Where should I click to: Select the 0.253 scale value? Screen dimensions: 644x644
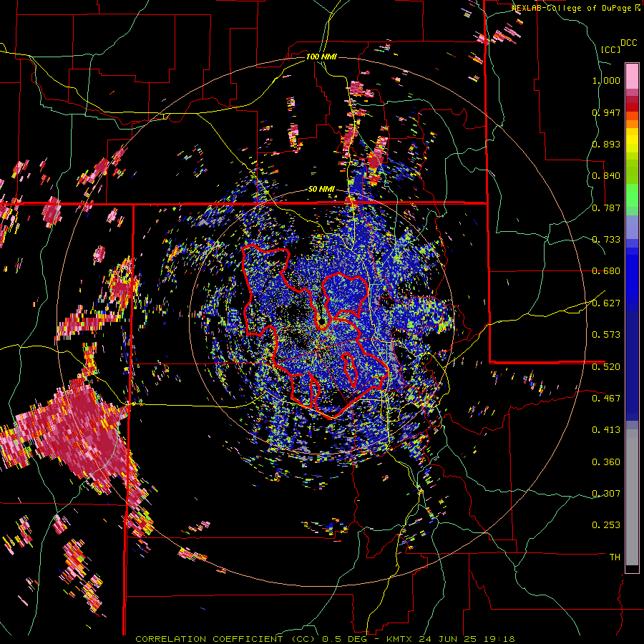point(606,525)
